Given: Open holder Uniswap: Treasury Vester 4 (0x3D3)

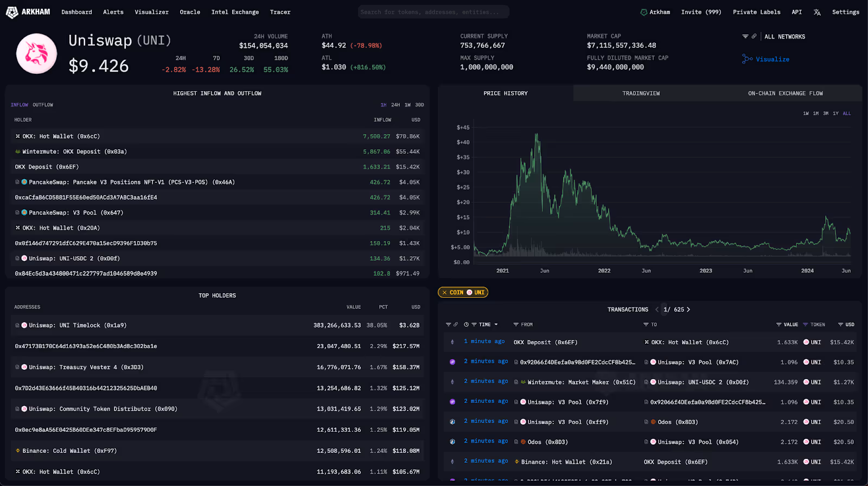Looking at the screenshot, I should (86, 367).
